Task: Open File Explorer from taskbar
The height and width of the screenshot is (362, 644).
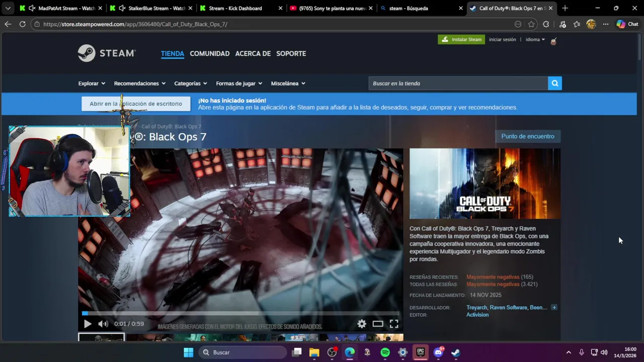Action: click(x=314, y=352)
